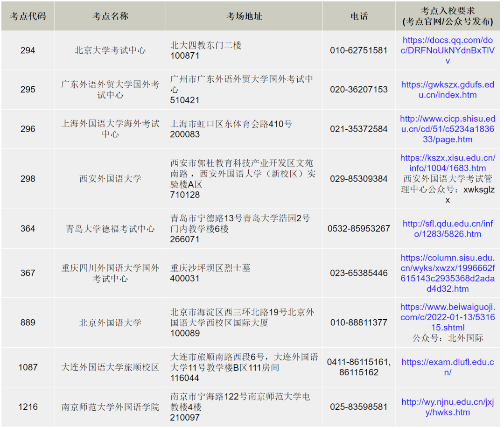Select the name 青岛大学德福考试中心

110,229
